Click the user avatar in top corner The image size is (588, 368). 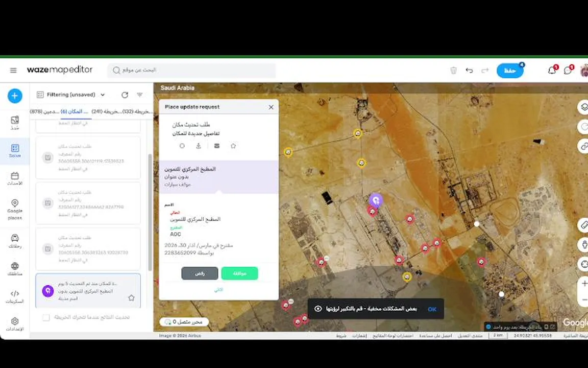[584, 71]
